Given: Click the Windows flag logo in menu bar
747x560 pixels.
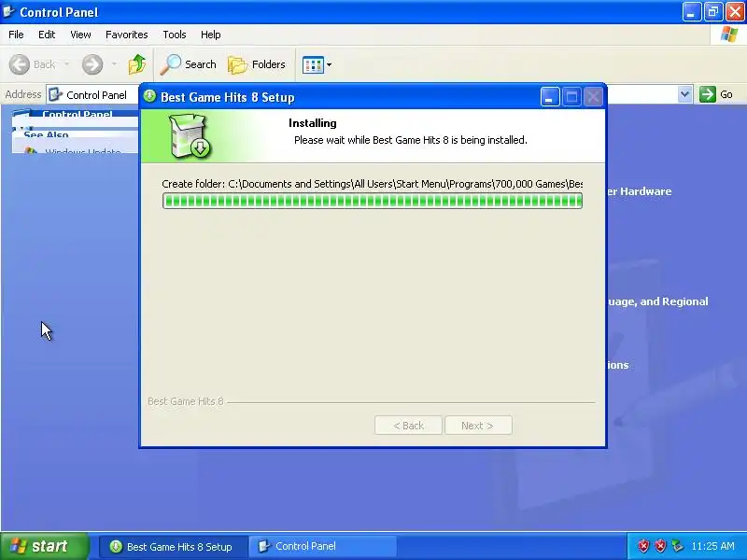Looking at the screenshot, I should click(x=729, y=35).
